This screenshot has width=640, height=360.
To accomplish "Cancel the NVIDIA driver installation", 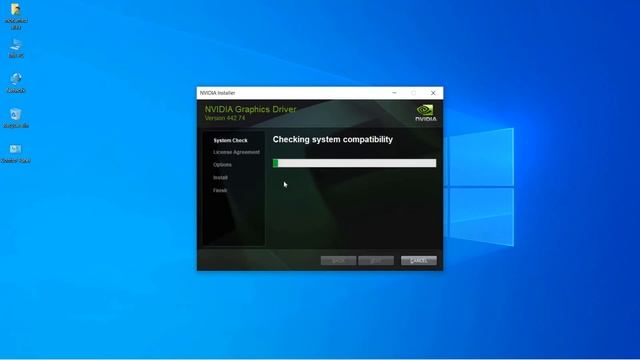I will click(x=419, y=260).
